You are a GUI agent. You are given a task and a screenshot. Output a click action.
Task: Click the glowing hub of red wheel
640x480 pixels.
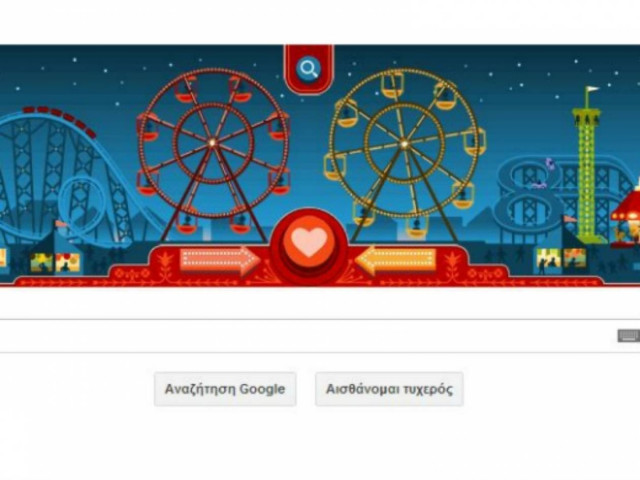[212, 142]
